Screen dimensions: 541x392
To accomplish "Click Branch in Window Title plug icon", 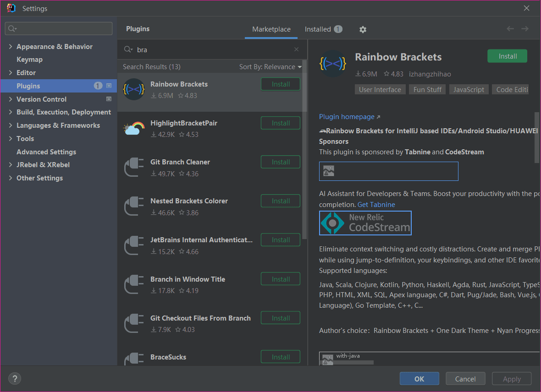I will tap(134, 284).
